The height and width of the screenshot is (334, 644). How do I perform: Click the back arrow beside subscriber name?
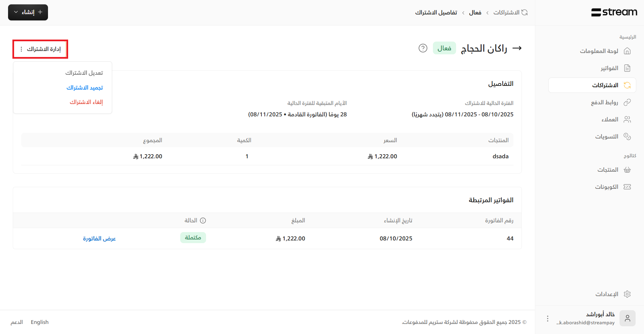click(517, 48)
